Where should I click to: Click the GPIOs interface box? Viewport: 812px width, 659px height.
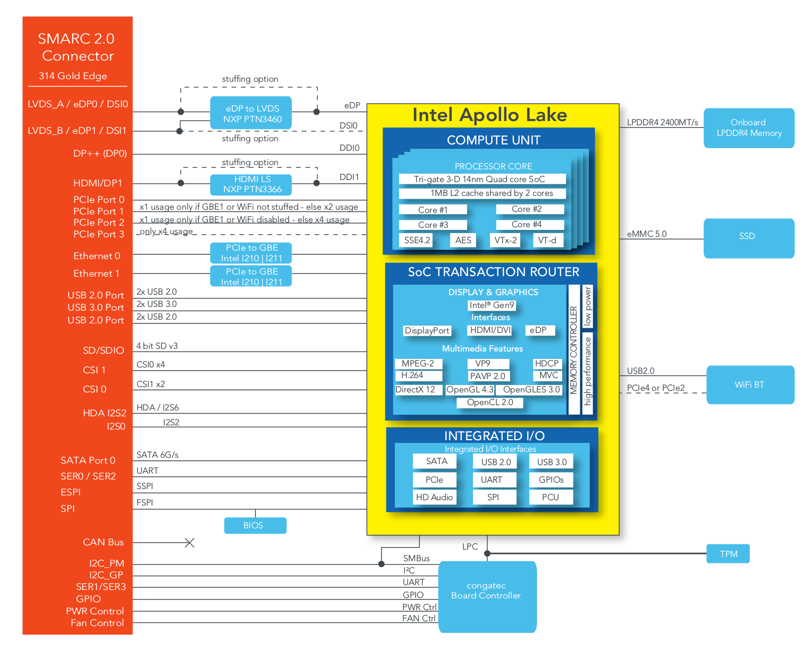click(552, 480)
